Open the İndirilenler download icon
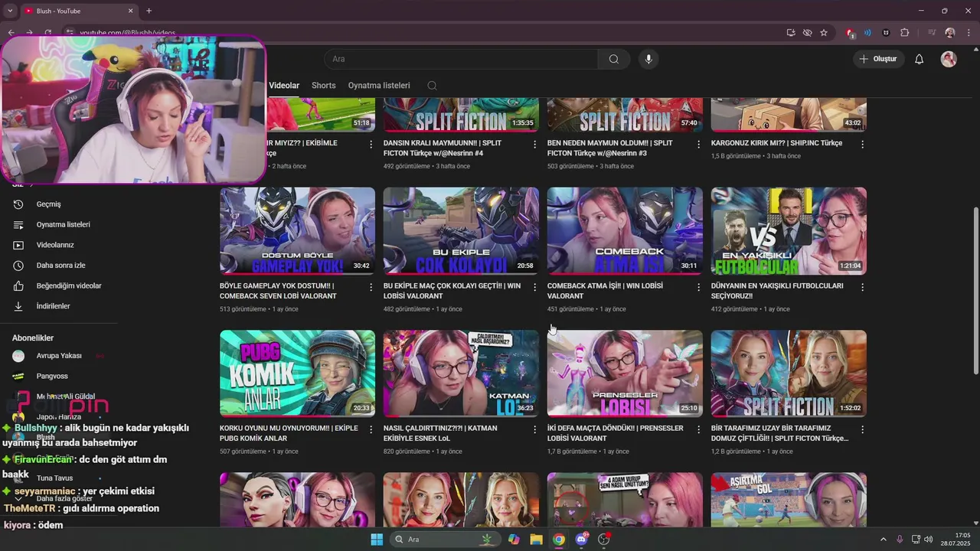The image size is (980, 551). pos(18,306)
